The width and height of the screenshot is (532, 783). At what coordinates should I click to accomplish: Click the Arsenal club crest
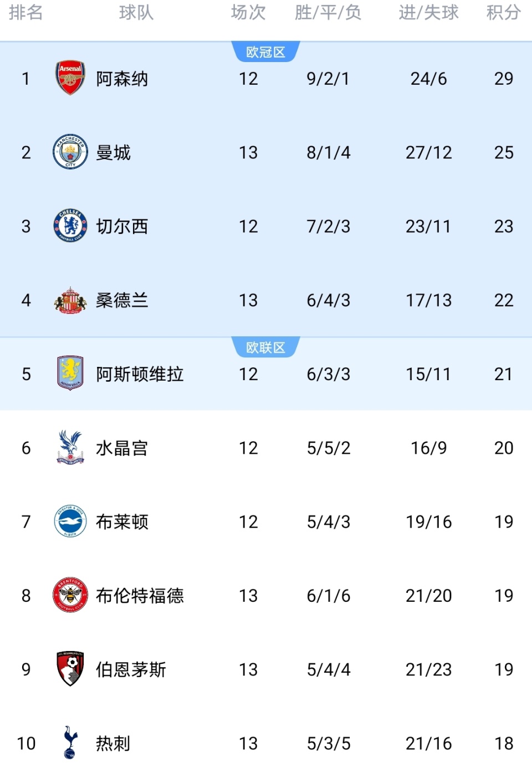[x=70, y=78]
